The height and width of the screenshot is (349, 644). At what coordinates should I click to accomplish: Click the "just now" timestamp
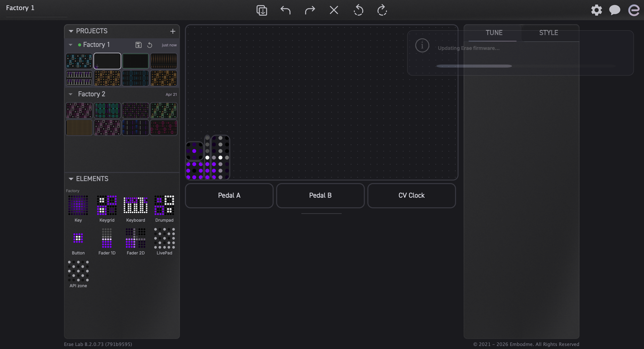169,45
